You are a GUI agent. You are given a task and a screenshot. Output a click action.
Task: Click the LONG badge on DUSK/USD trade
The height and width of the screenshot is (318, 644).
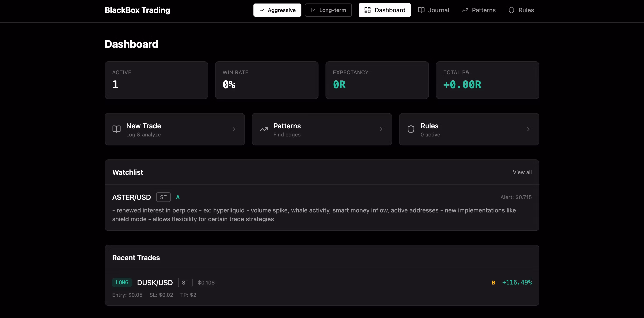122,283
